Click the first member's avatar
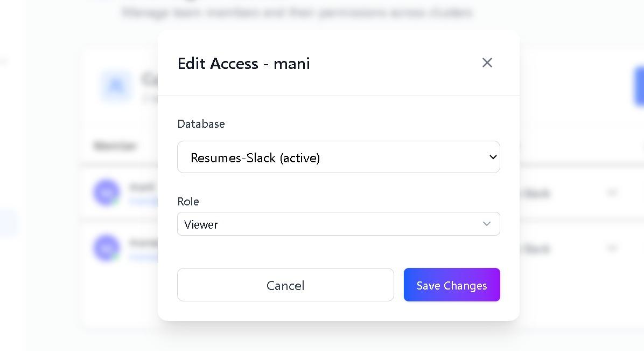The width and height of the screenshot is (644, 351). tap(107, 192)
